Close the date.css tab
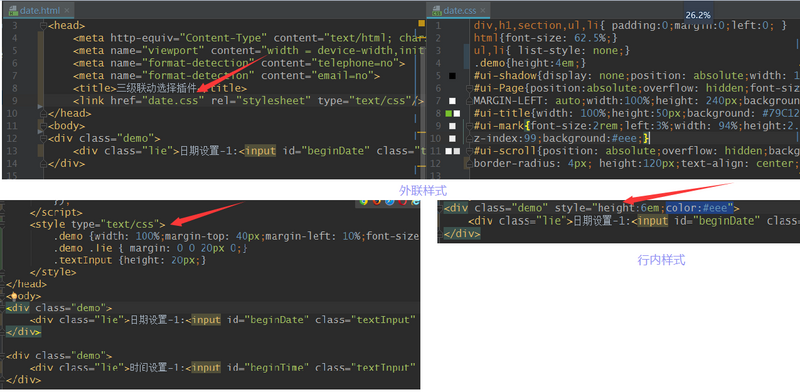Image resolution: width=800 pixels, height=392 pixels. 483,10
